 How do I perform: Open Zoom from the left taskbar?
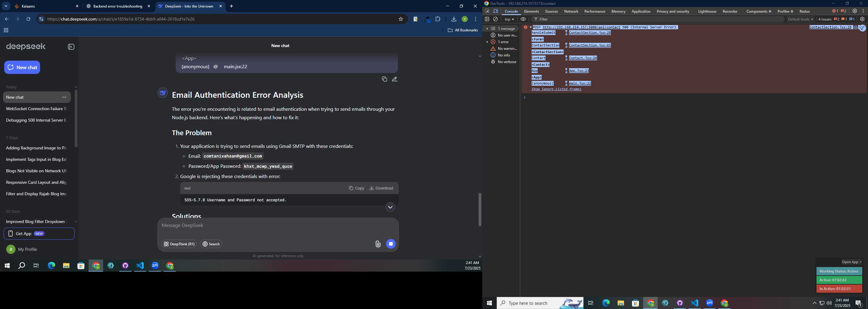tap(155, 266)
